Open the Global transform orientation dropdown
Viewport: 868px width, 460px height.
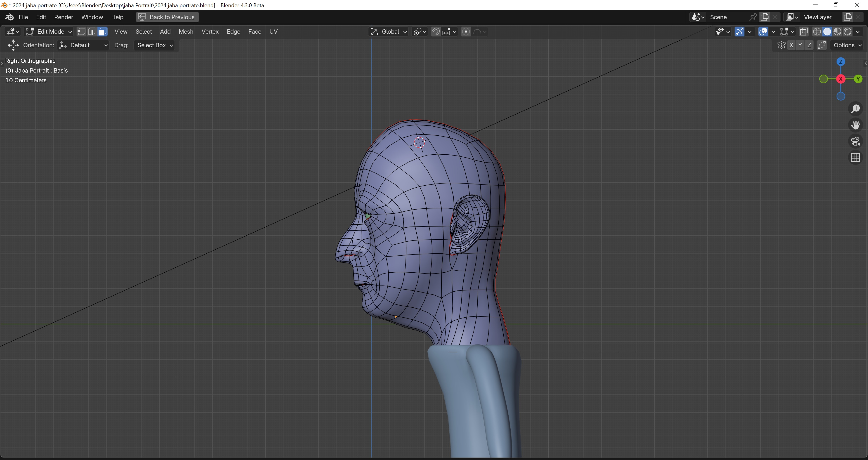coord(389,31)
